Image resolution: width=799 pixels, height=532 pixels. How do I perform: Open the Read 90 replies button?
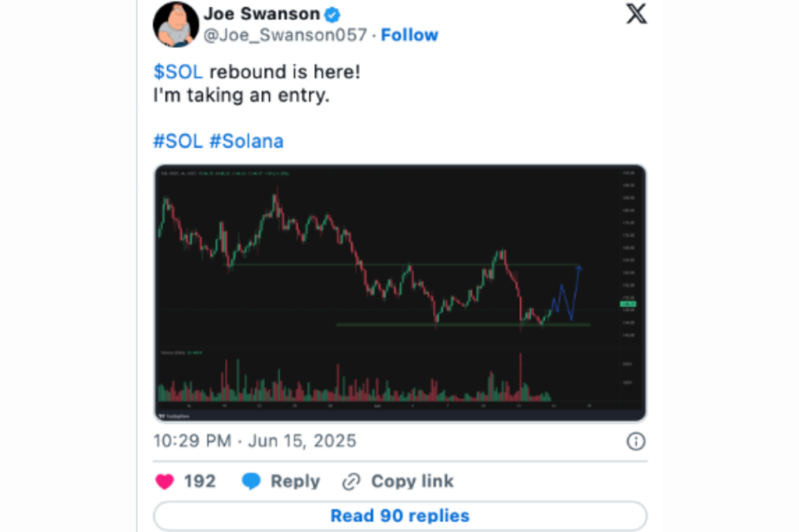click(x=399, y=515)
